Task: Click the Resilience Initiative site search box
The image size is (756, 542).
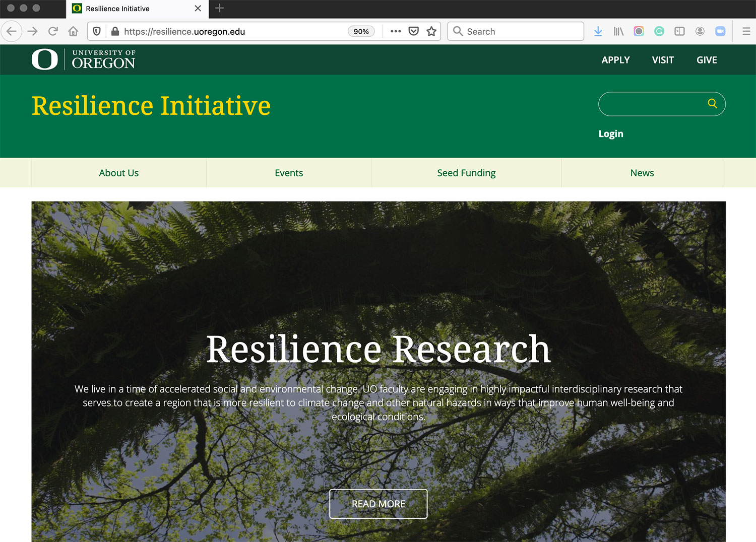Action: pos(662,104)
